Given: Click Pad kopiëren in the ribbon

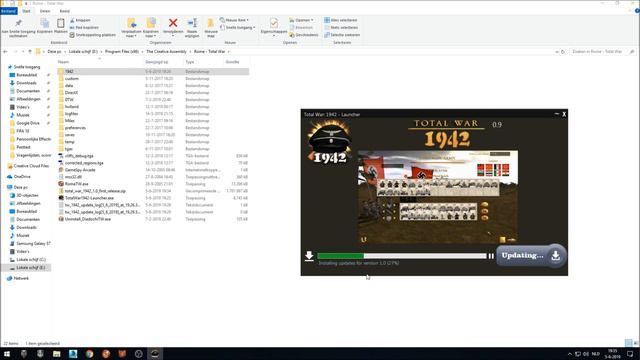Looking at the screenshot, I should [84, 27].
